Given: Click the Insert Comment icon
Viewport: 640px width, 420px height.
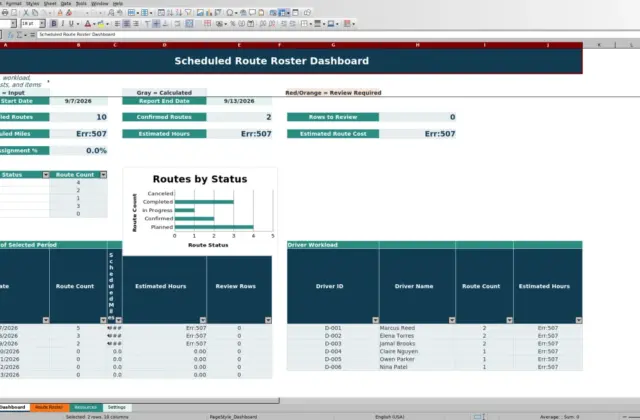Looking at the screenshot, I should point(252,13).
